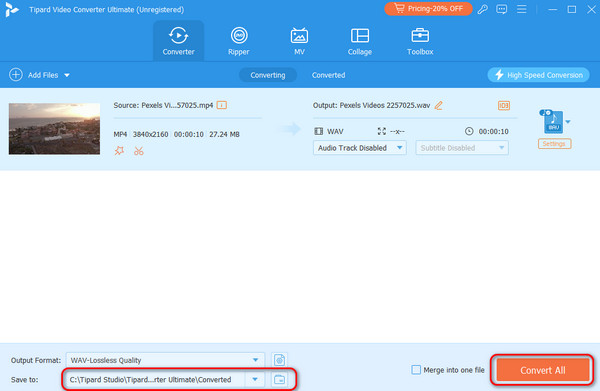Open the output folder browse icon
600x391 pixels.
pyautogui.click(x=280, y=380)
